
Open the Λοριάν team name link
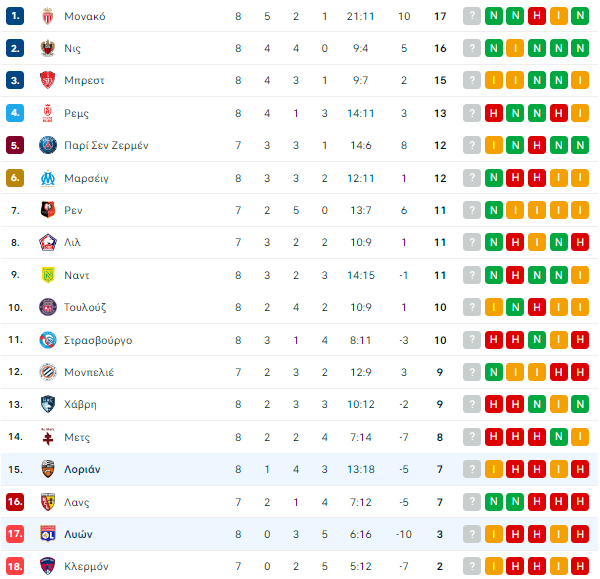point(82,469)
